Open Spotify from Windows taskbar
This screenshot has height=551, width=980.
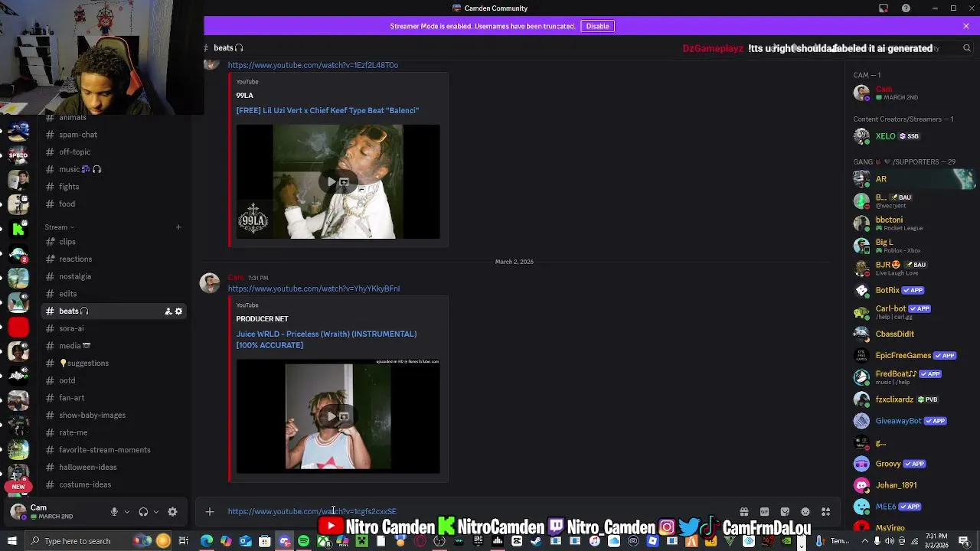pyautogui.click(x=304, y=541)
